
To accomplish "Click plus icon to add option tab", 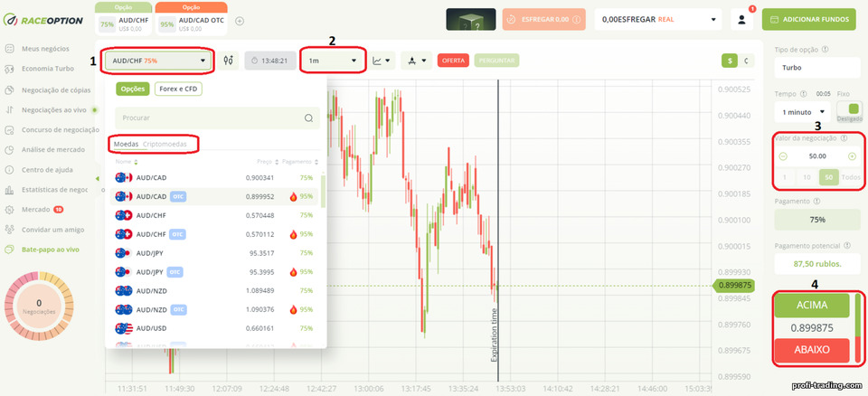I will (x=240, y=21).
